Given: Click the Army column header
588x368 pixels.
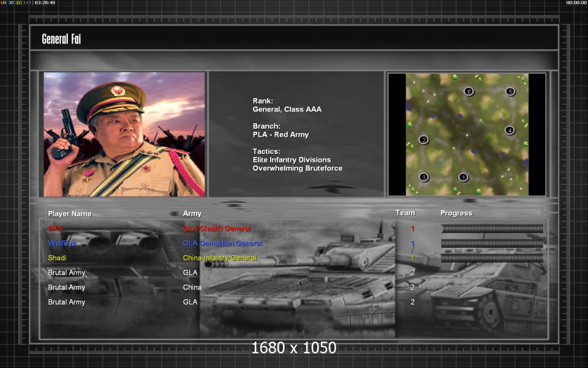Looking at the screenshot, I should click(x=192, y=213).
